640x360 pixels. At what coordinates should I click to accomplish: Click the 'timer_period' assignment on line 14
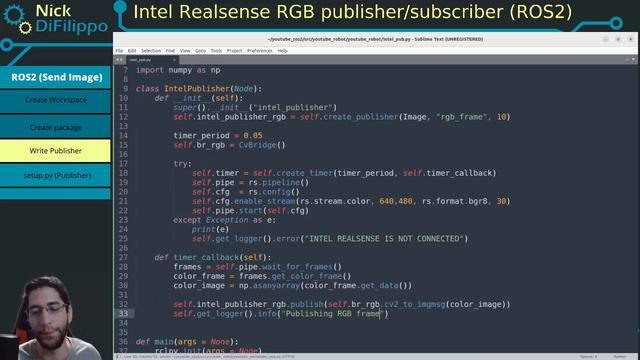(218, 136)
